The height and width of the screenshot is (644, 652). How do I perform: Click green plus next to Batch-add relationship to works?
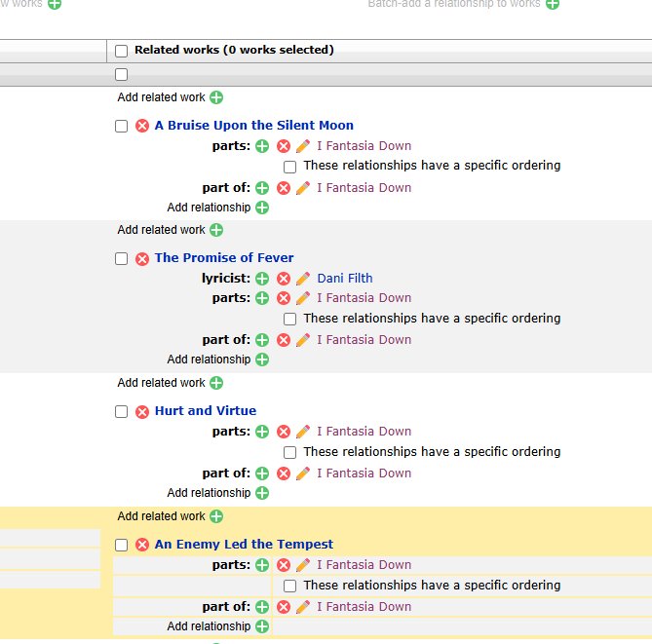(553, 4)
